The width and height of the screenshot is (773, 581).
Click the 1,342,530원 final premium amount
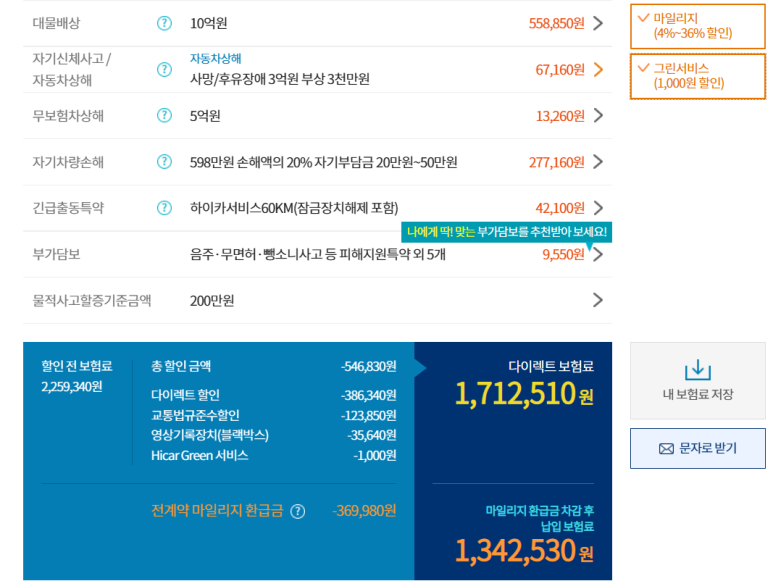click(524, 551)
